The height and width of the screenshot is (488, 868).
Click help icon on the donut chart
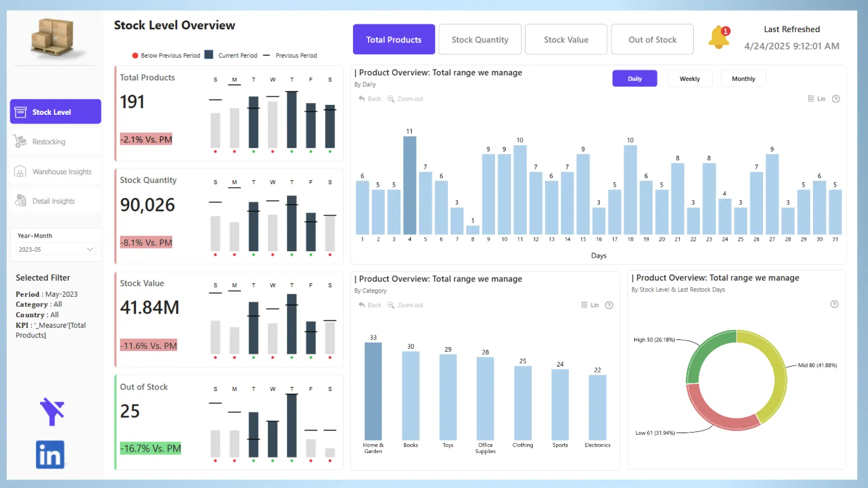click(835, 304)
